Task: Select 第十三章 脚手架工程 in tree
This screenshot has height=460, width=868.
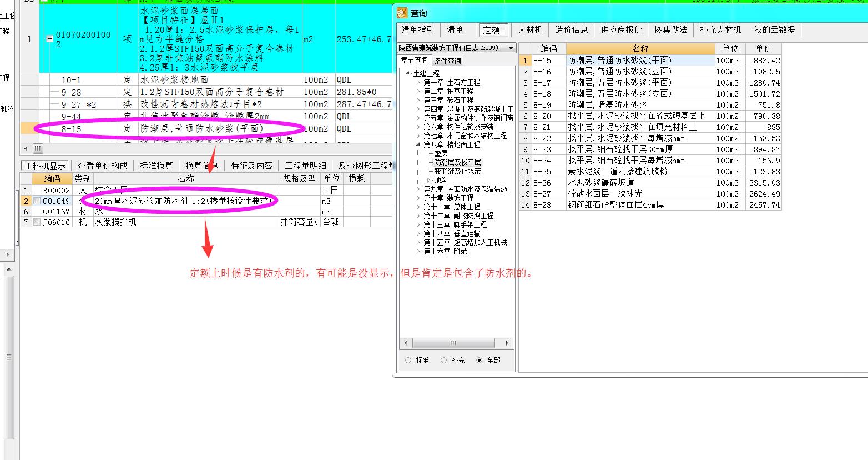Action: pos(455,224)
